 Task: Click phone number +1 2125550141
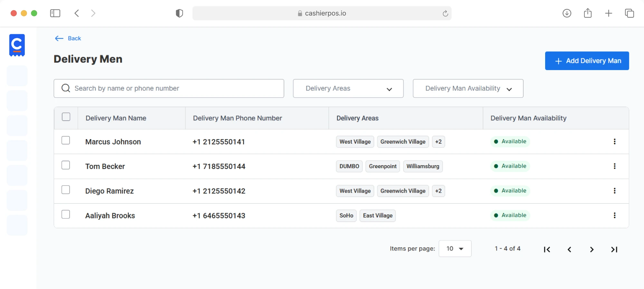(219, 142)
